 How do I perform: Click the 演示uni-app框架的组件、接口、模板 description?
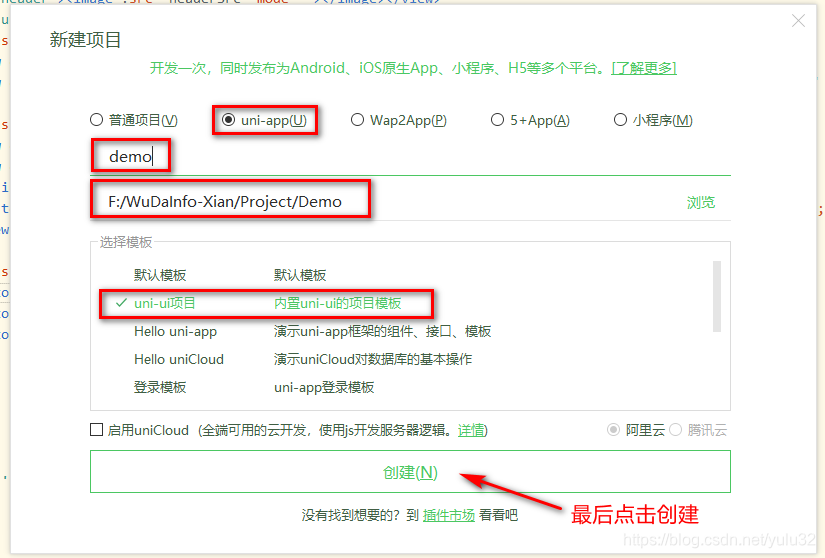point(383,331)
